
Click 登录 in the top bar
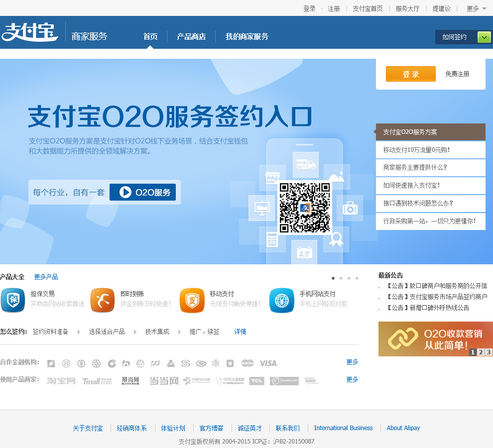[309, 8]
